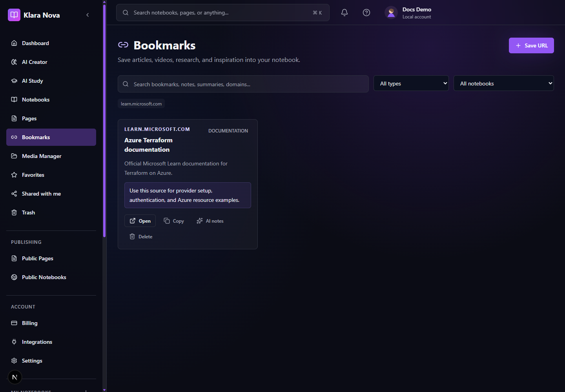Delete the Azure Terraform bookmark
Viewport: 565px width, 392px height.
(x=141, y=236)
